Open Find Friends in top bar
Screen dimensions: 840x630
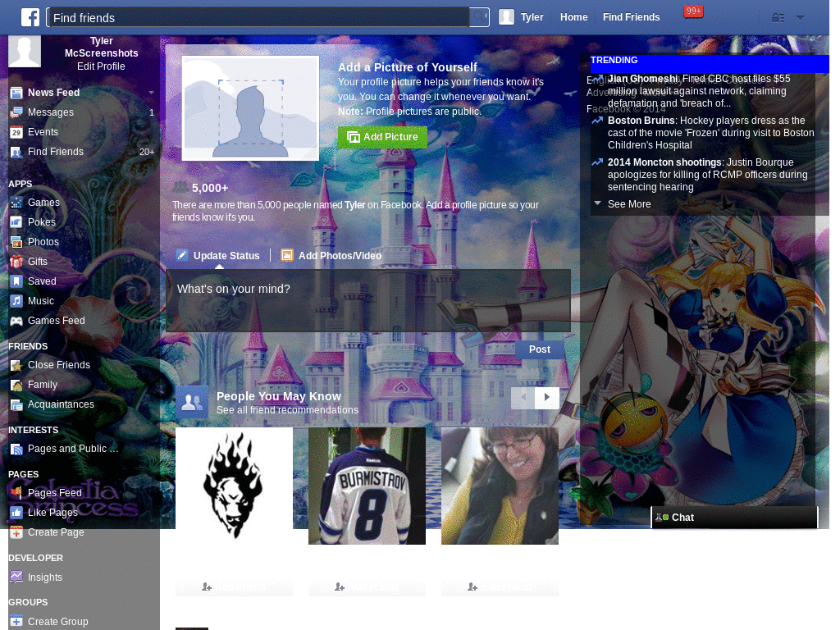pyautogui.click(x=631, y=17)
